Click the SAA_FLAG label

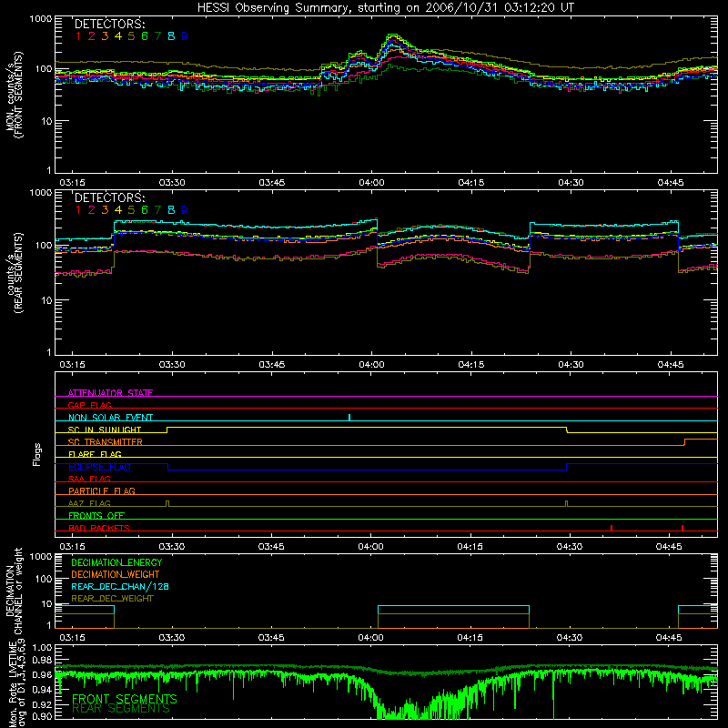(89, 479)
